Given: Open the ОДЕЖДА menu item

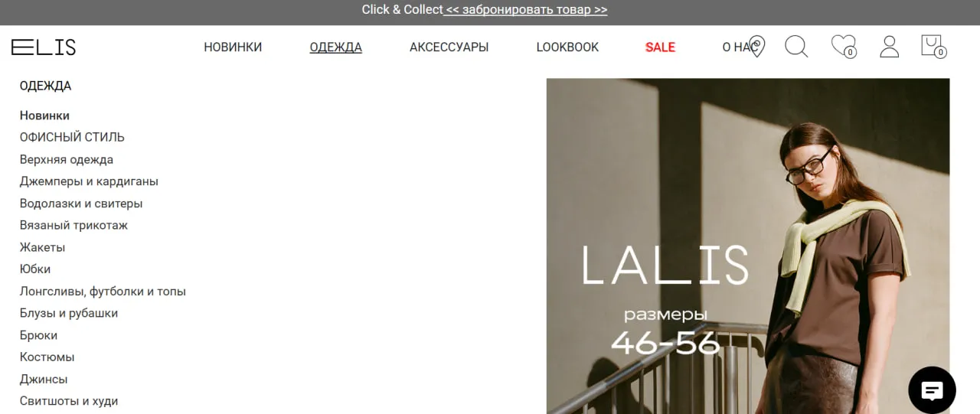Looking at the screenshot, I should [335, 47].
